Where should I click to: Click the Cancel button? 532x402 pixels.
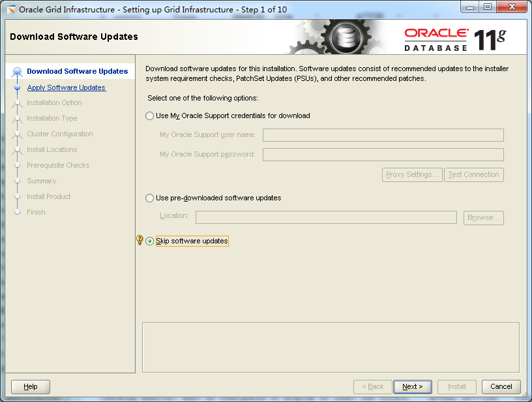pyautogui.click(x=501, y=387)
